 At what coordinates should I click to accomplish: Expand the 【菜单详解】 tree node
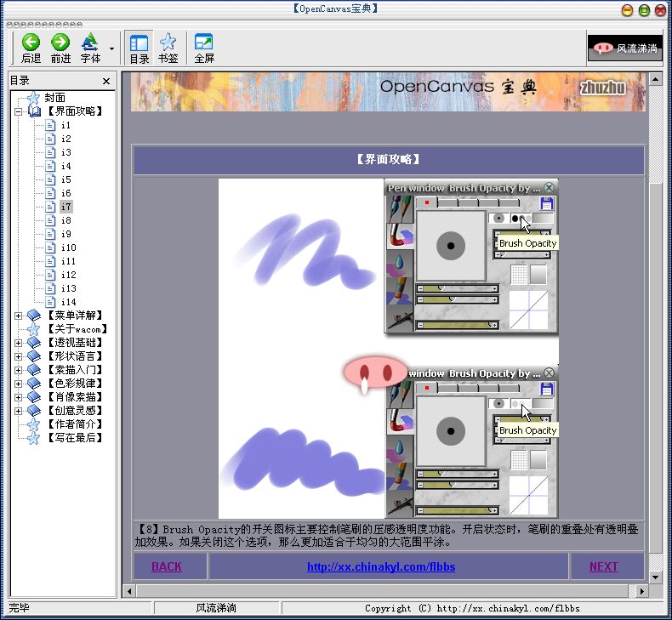[18, 316]
